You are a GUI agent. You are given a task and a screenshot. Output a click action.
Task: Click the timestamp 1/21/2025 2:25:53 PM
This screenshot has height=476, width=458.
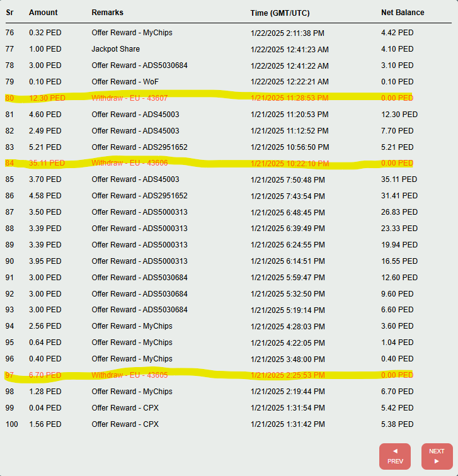coord(288,375)
